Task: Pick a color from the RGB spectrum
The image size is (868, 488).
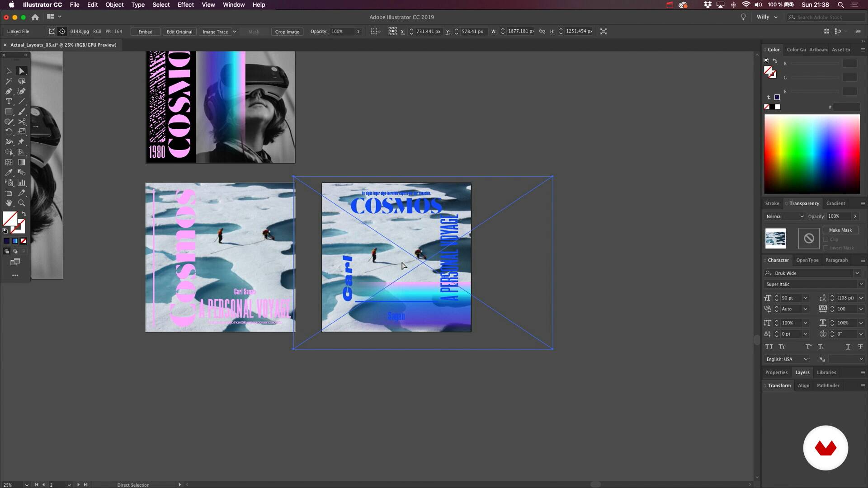Action: coord(812,154)
